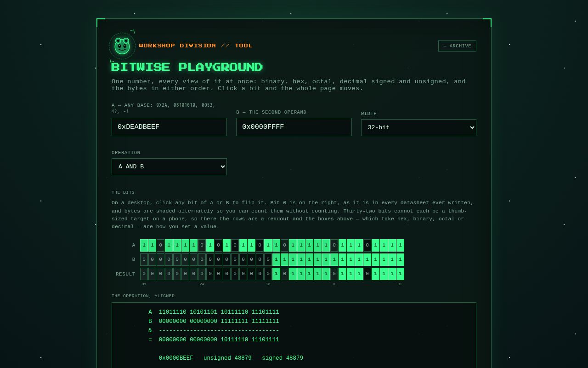This screenshot has height=368, width=588.
Task: Click the BITWISE PLAYGROUND heading
Action: 187,67
